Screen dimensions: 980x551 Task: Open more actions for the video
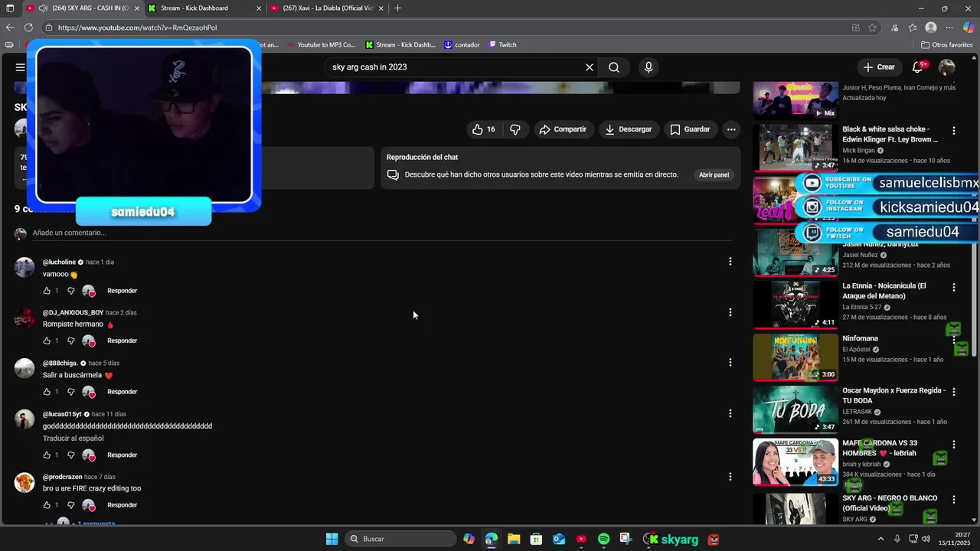point(731,129)
